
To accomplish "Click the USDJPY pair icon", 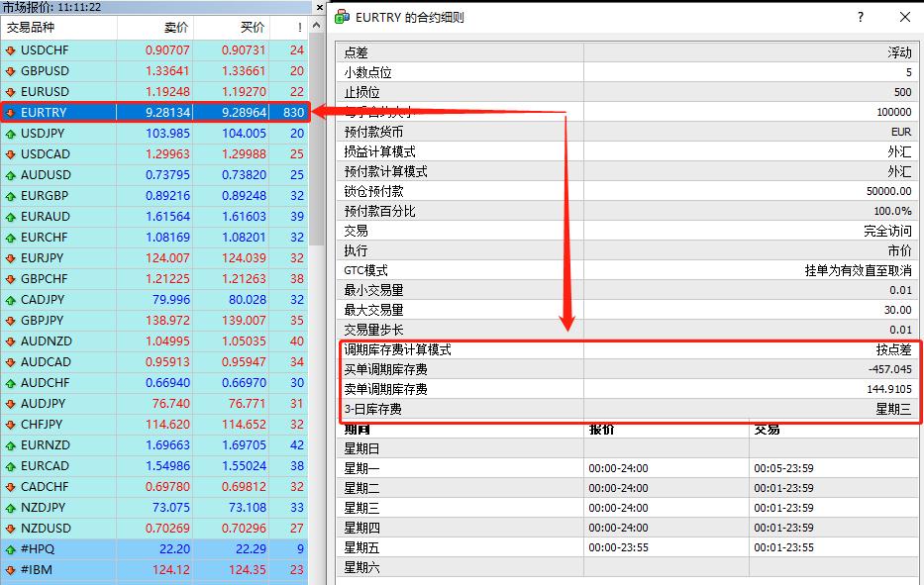I will point(10,133).
